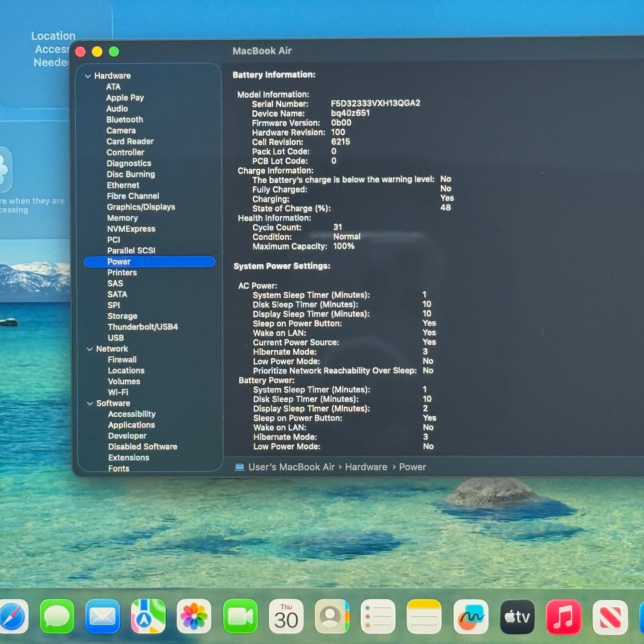Click Hardware in the bottom path bar
This screenshot has height=644, width=644.
366,467
